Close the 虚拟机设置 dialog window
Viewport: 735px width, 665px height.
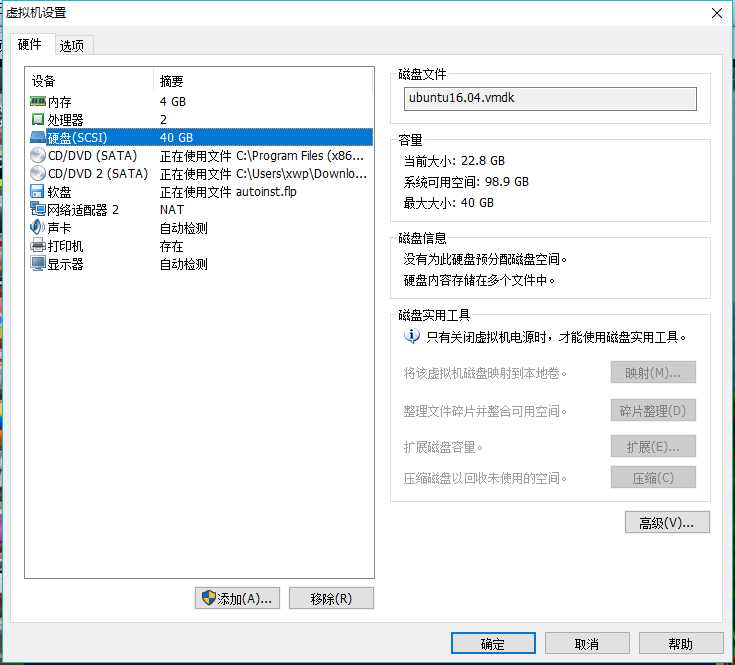[x=717, y=13]
